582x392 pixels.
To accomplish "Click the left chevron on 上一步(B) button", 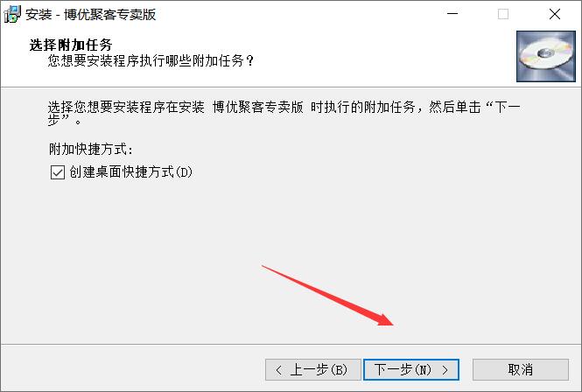I will point(279,370).
